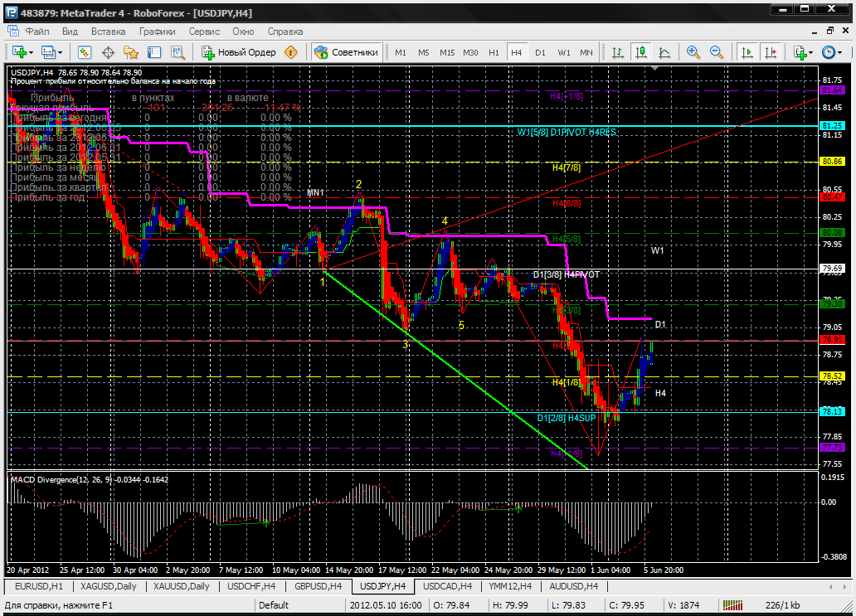Viewport: 856px width, 616px height.
Task: Switch chart to D1 timeframe
Action: pos(541,52)
